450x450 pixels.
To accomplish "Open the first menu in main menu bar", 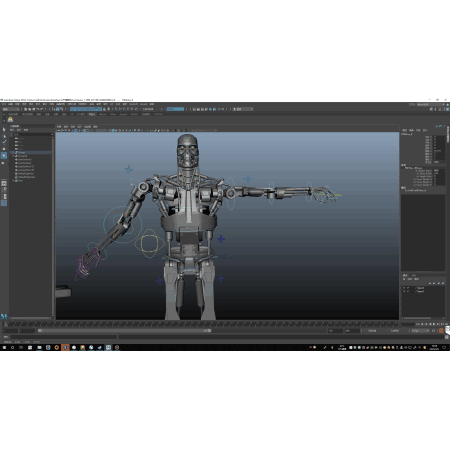I will point(4,104).
